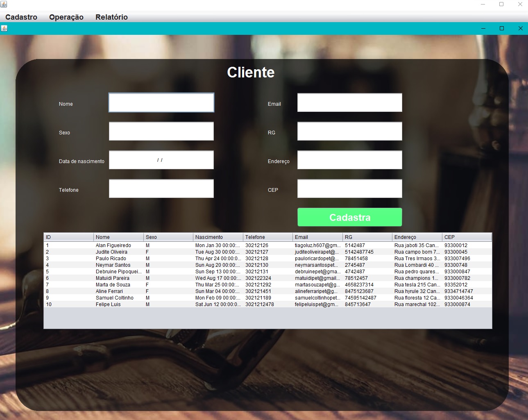Click the Endereço input field
The image size is (528, 420).
349,160
